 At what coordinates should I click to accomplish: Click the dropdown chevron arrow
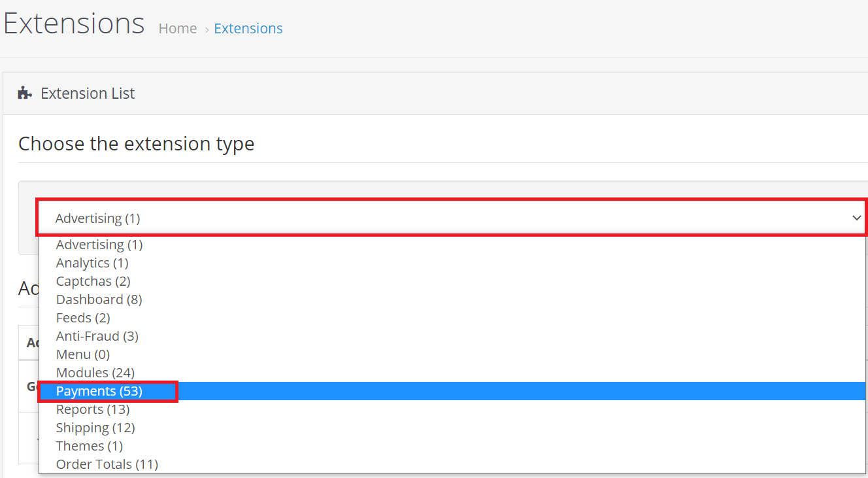[856, 218]
